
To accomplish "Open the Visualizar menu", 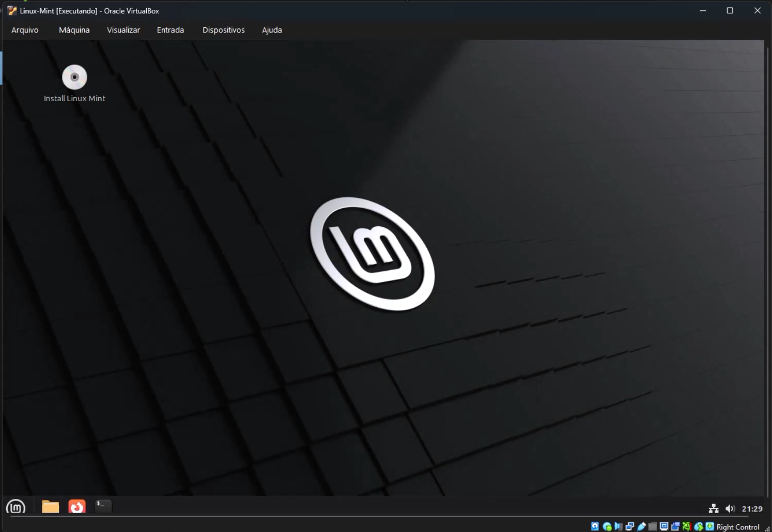I will point(123,30).
